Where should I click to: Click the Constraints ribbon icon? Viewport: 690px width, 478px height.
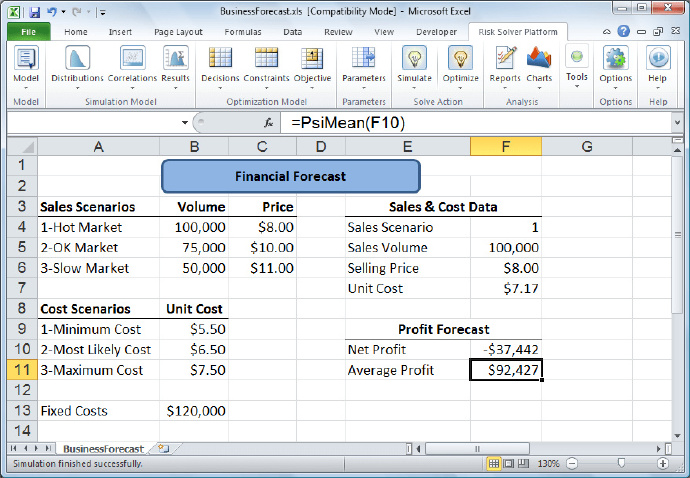pyautogui.click(x=266, y=58)
